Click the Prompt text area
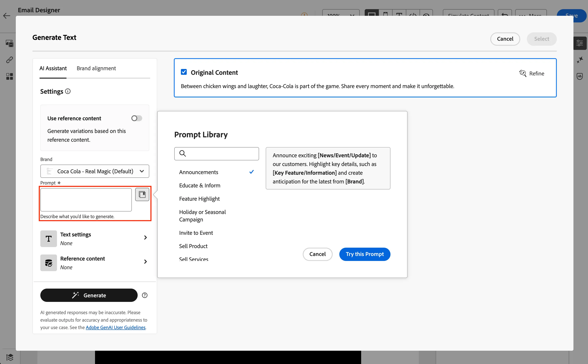Viewport: 588px width, 364px height. click(x=86, y=200)
